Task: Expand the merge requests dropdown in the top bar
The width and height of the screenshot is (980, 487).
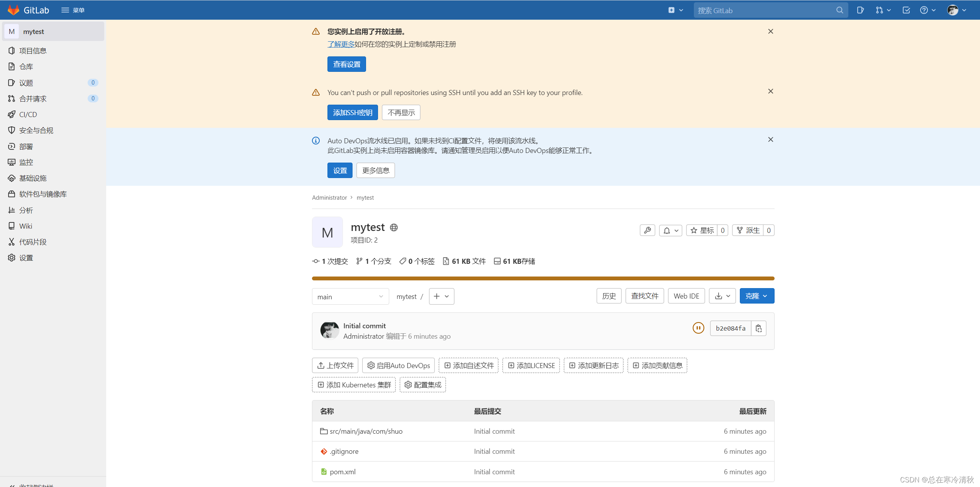Action: 883,10
